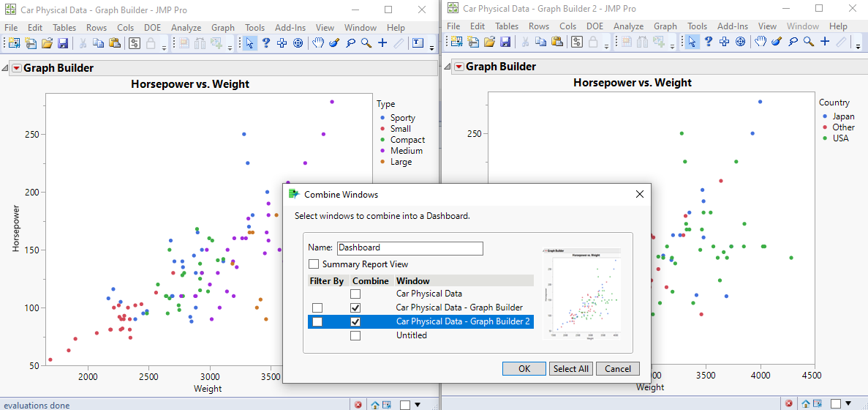Open the Analyze menu in left window
The height and width of the screenshot is (410, 868).
[186, 28]
